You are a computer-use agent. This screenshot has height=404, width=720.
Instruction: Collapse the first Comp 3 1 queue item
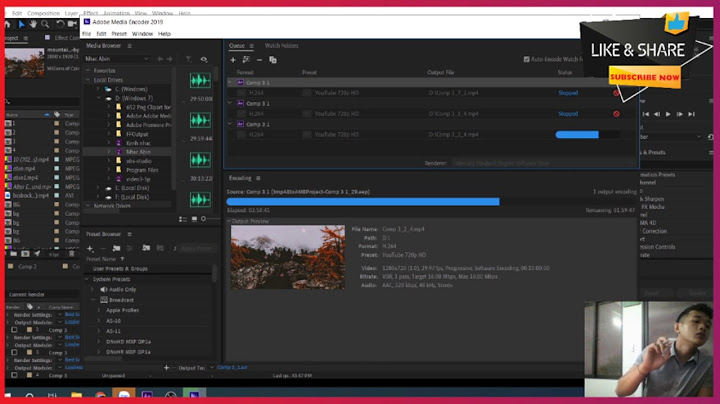[230, 83]
